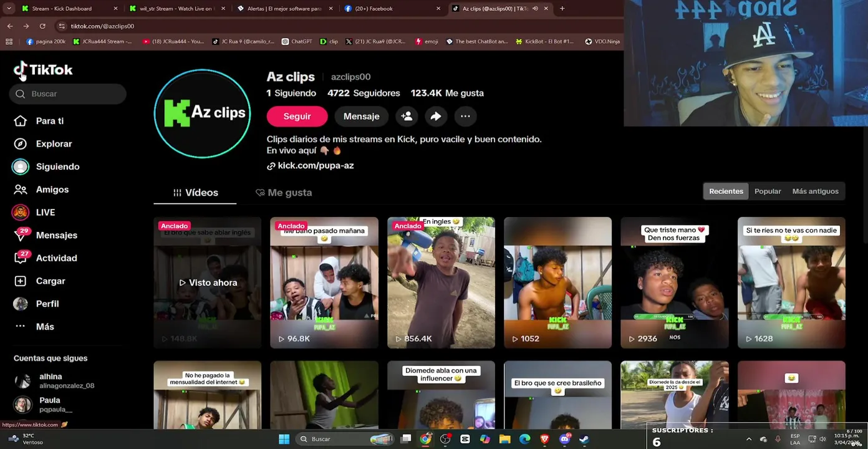This screenshot has height=449, width=868.
Task: Open 'Visto ahora' pinned video
Action: click(208, 282)
